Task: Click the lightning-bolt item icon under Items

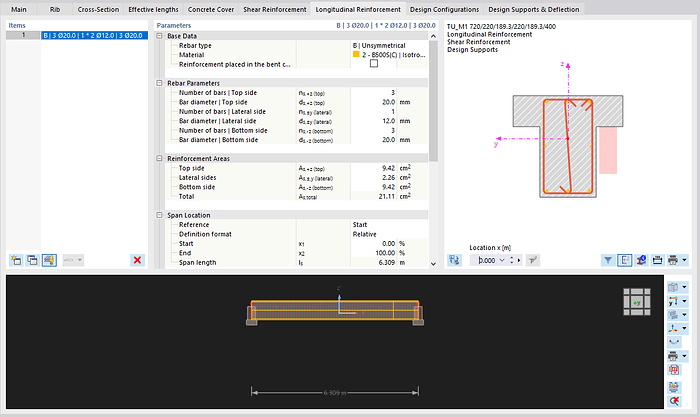Action: (x=49, y=260)
